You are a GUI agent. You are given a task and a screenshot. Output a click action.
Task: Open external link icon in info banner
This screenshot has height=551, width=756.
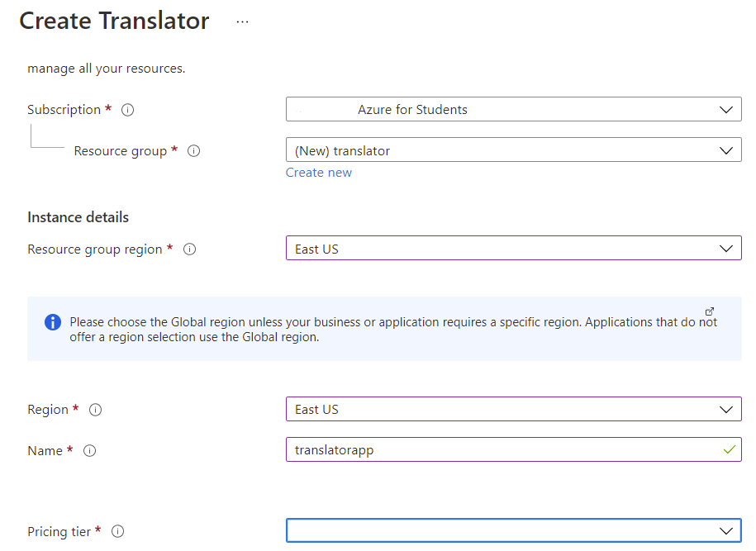(710, 311)
